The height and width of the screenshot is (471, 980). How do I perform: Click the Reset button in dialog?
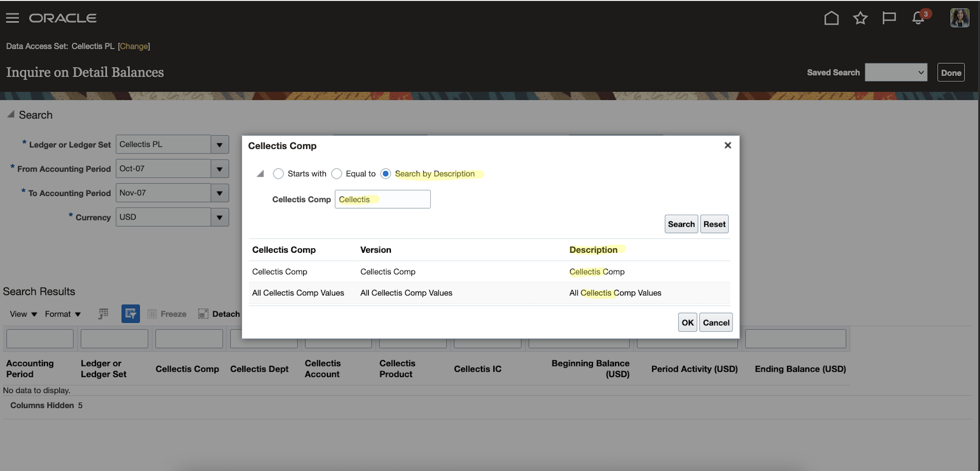pos(714,224)
